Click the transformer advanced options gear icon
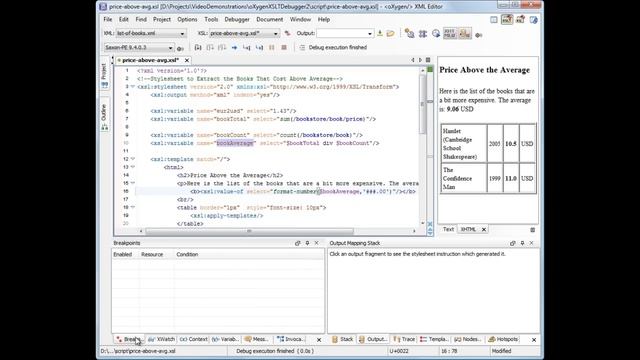Viewport: 640px width, 360px height. (x=180, y=48)
